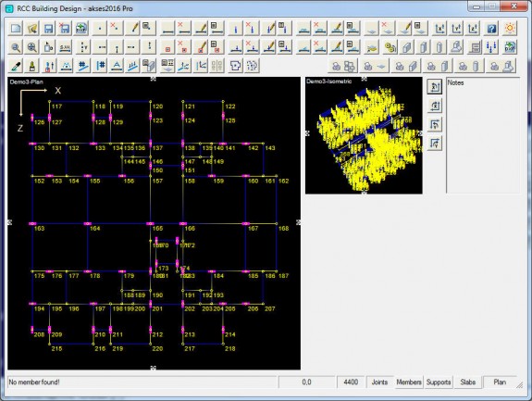Open a file using the folder icon
The image size is (532, 401).
31,28
